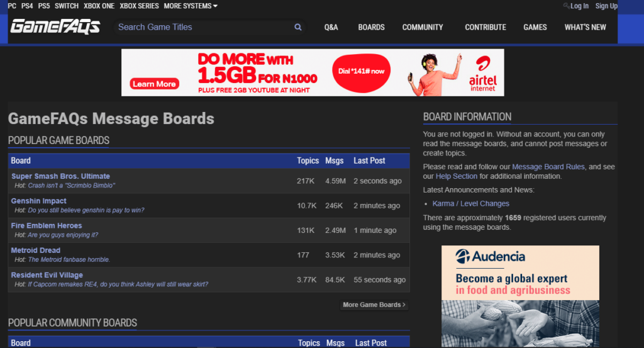Open the Metroid Dread board

pos(36,250)
